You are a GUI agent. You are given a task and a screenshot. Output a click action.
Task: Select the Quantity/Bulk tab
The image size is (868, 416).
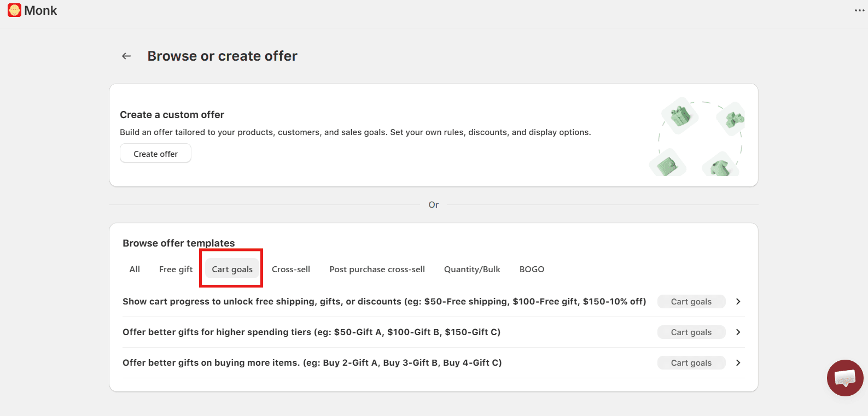point(472,269)
